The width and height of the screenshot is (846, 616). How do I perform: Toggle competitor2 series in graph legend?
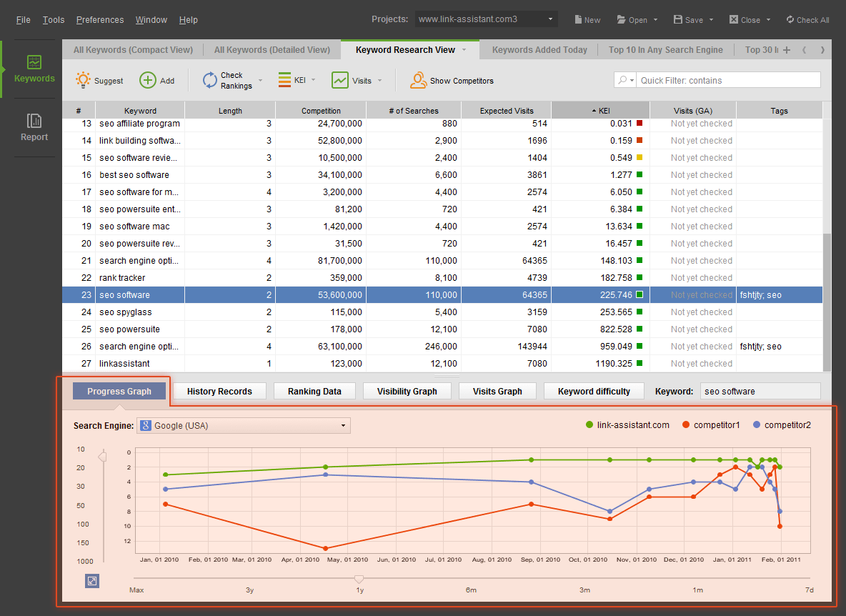tap(782, 425)
